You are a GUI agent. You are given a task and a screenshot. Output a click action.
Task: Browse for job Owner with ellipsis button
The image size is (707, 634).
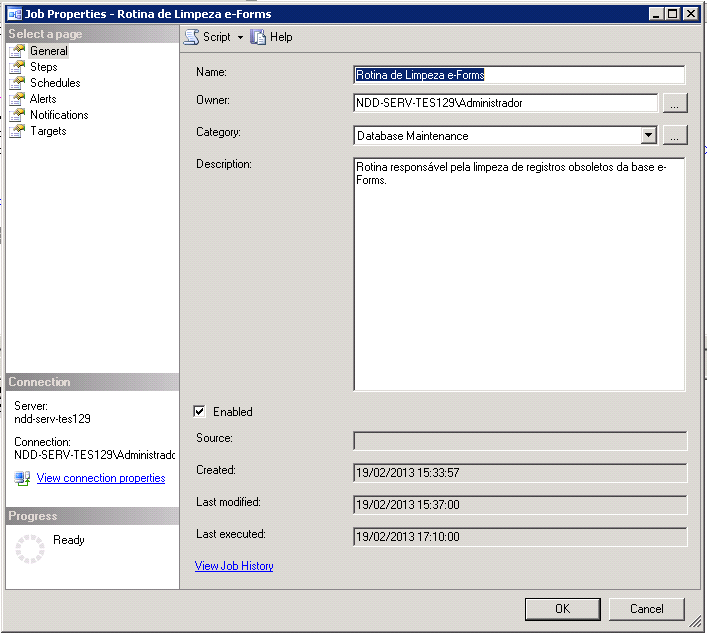pos(675,103)
